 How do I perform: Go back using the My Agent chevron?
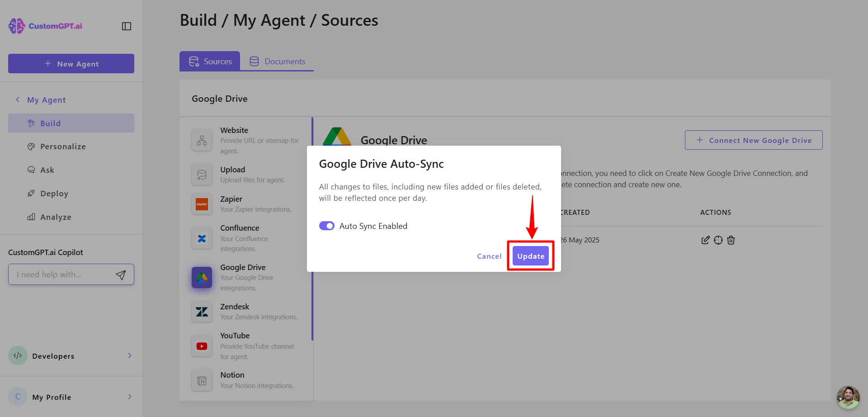click(x=18, y=100)
